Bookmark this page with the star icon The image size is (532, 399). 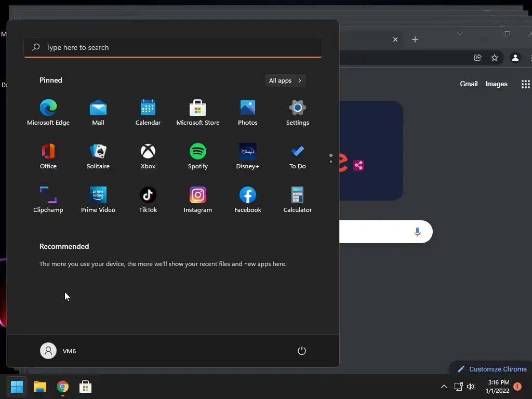tap(495, 58)
